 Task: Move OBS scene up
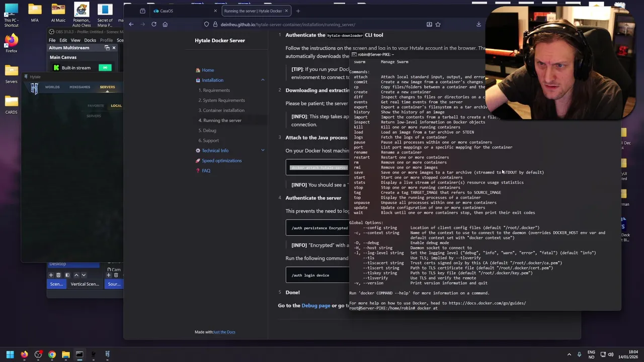tap(76, 275)
